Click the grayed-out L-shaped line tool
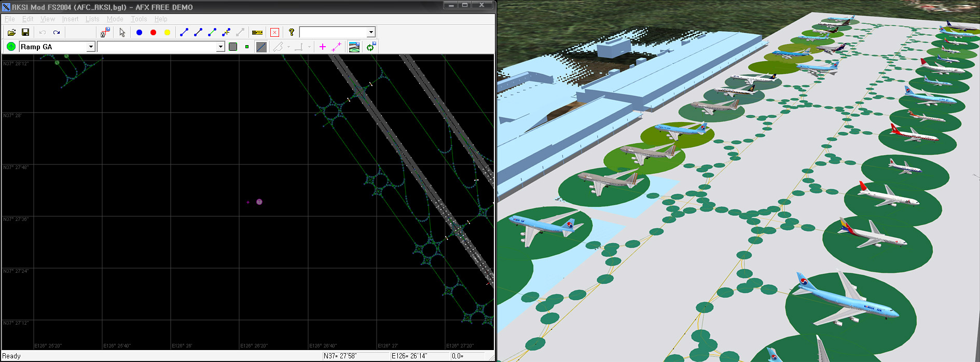The image size is (980, 362). tap(299, 47)
